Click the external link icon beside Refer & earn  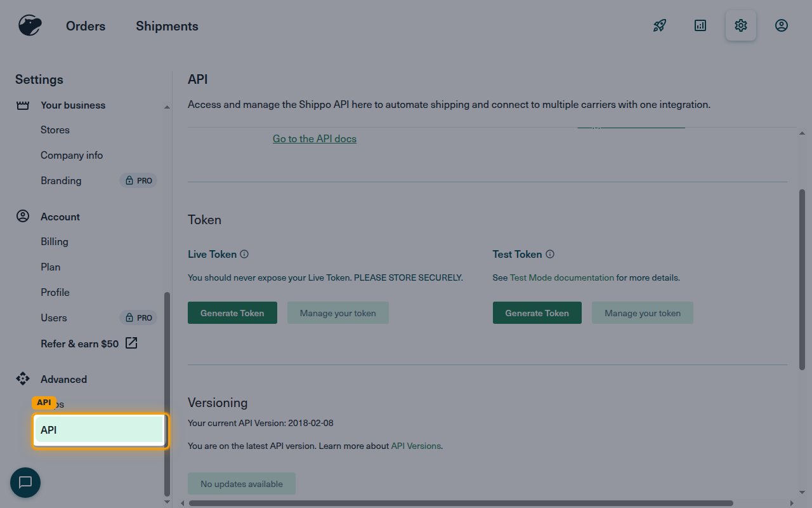pos(131,344)
